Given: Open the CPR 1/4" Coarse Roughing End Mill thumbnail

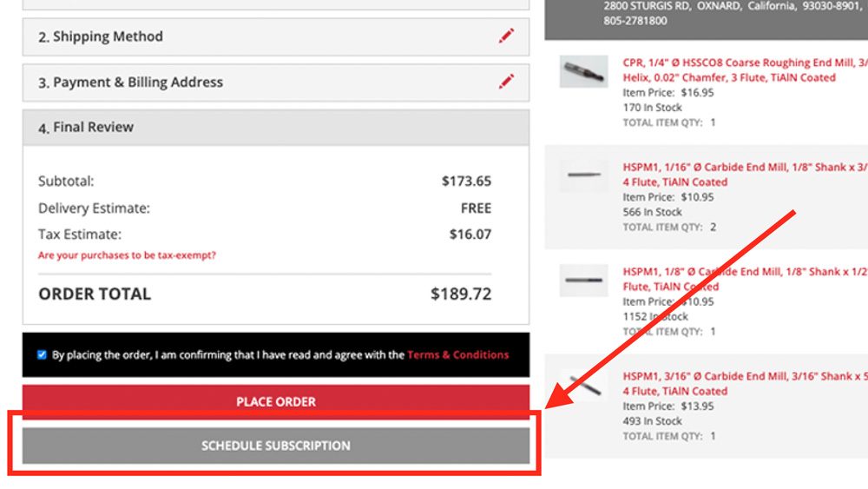Looking at the screenshot, I should tap(583, 71).
